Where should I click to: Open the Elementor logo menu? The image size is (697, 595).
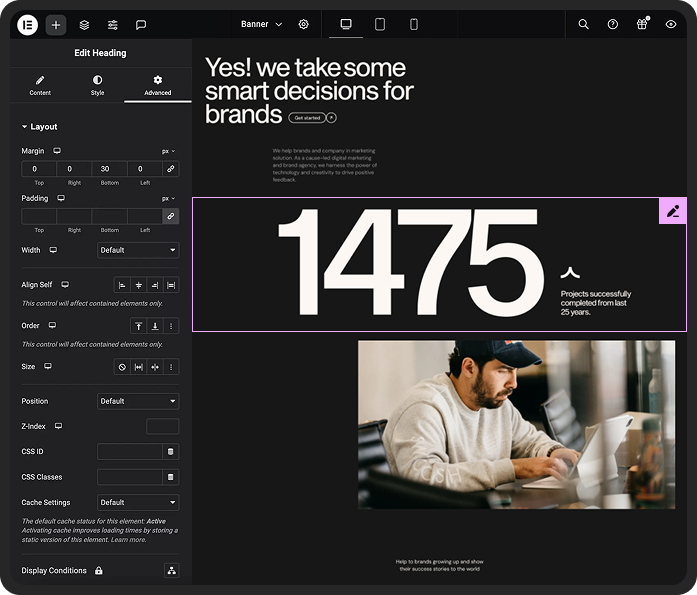pyautogui.click(x=27, y=24)
